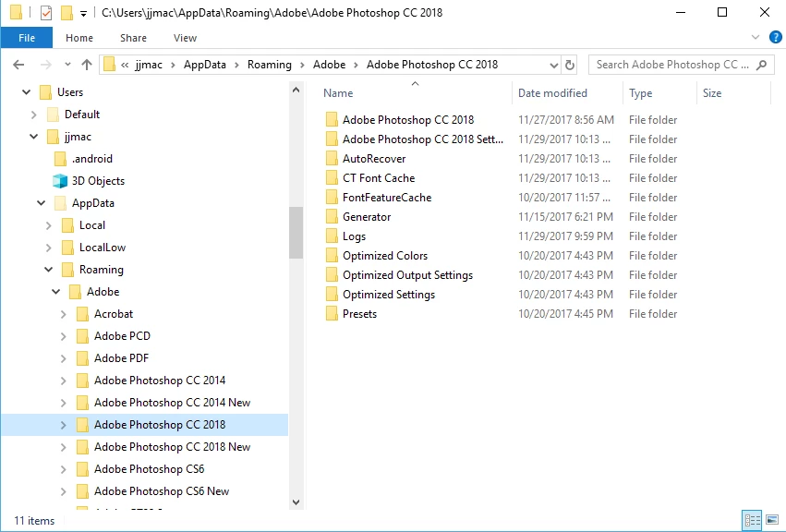Viewport: 786px width, 532px height.
Task: Select the FontFeatureCache folder icon
Action: [x=332, y=197]
